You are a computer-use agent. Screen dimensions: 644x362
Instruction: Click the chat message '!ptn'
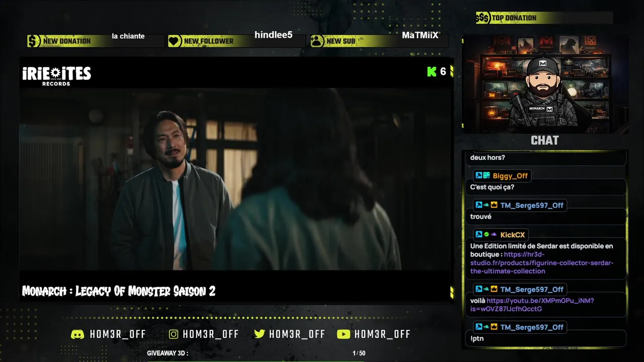(477, 338)
